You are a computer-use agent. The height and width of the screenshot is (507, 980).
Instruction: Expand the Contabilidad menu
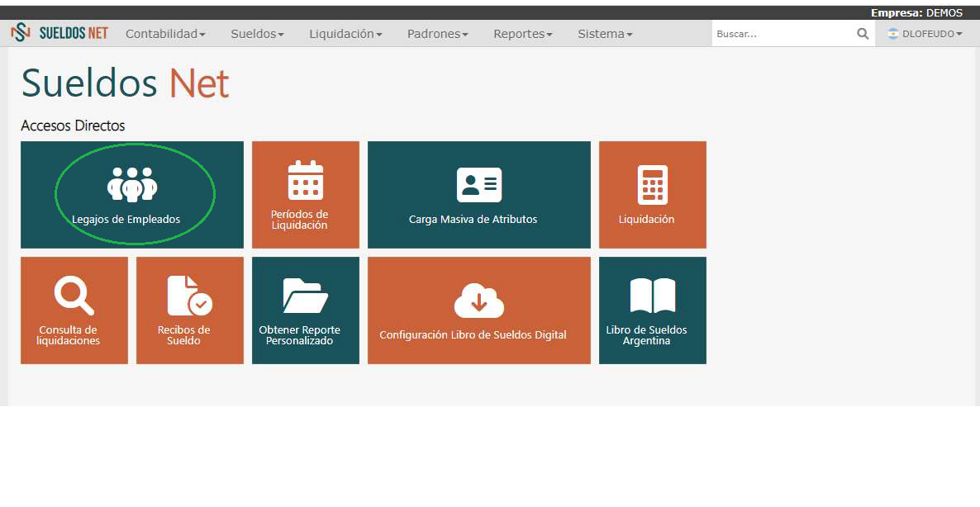click(x=165, y=34)
